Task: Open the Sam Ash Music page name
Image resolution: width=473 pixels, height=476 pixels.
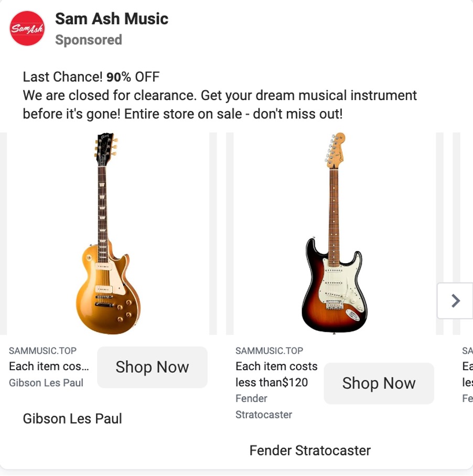Action: tap(111, 19)
